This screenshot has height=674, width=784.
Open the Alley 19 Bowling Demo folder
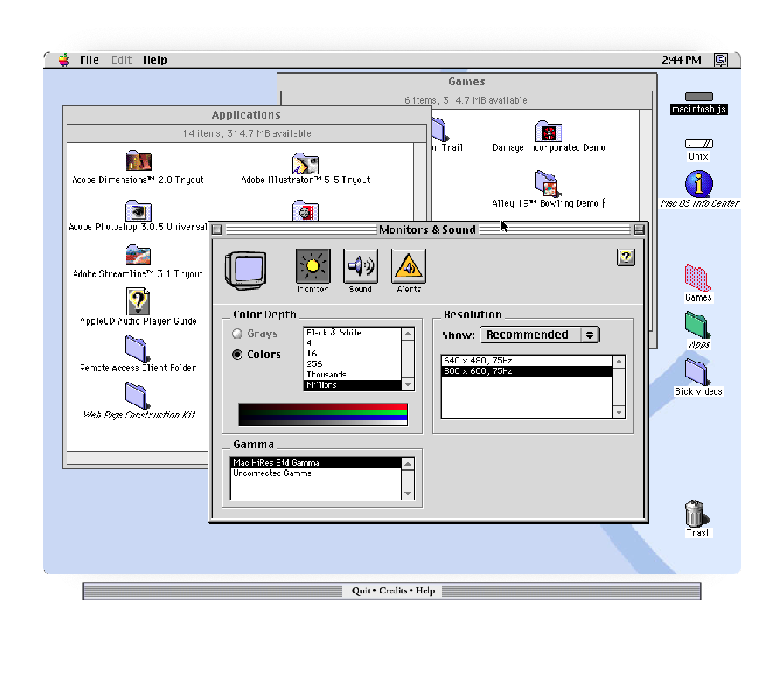pos(548,184)
